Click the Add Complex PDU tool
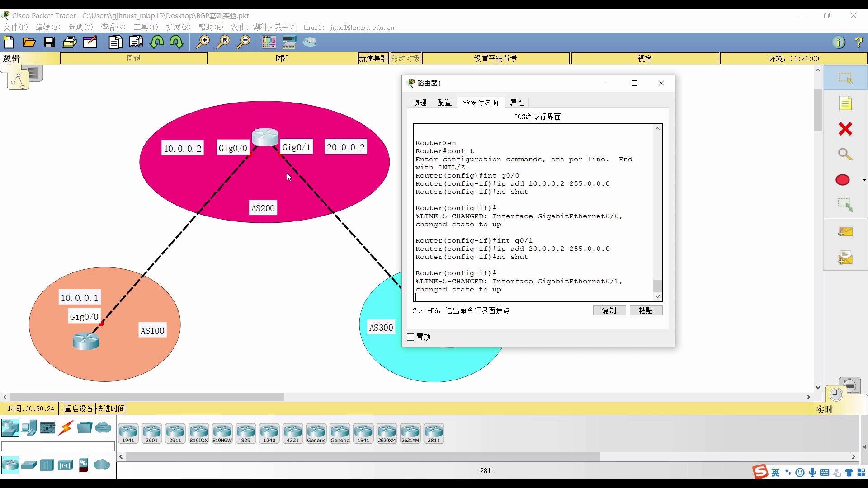This screenshot has width=868, height=488. pyautogui.click(x=845, y=258)
